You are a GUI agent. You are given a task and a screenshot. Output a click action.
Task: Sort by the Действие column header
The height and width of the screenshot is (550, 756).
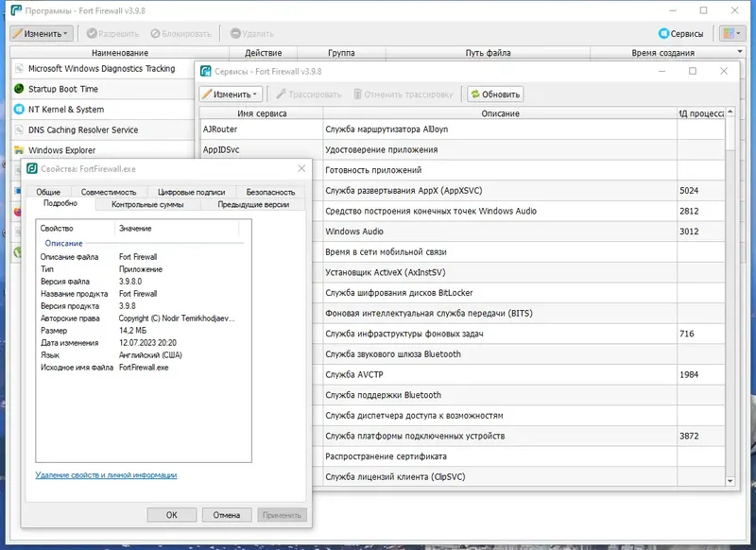[264, 53]
